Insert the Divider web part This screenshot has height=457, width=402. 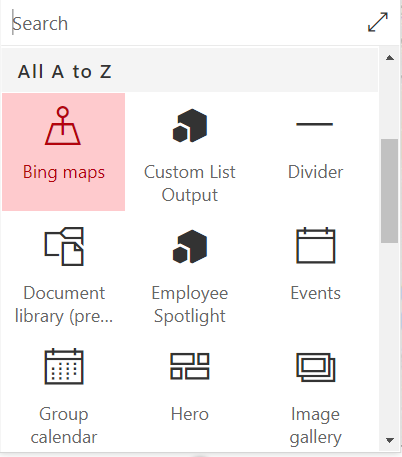click(315, 152)
